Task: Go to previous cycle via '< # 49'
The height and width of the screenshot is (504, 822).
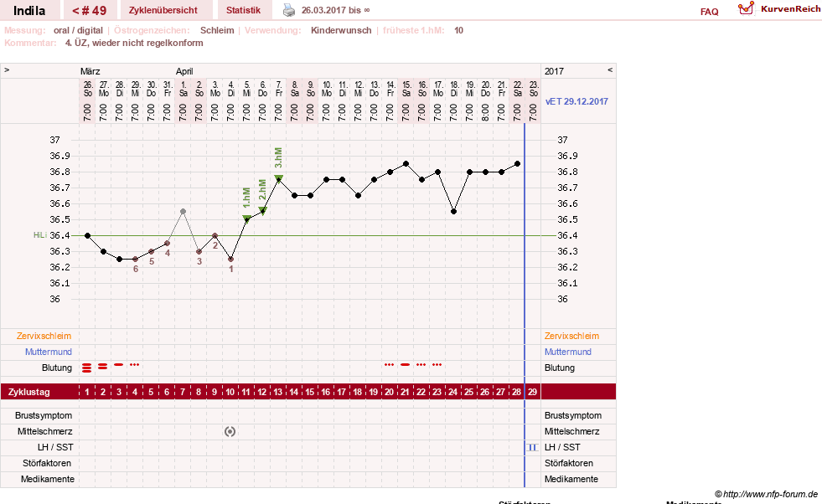Action: tap(89, 11)
